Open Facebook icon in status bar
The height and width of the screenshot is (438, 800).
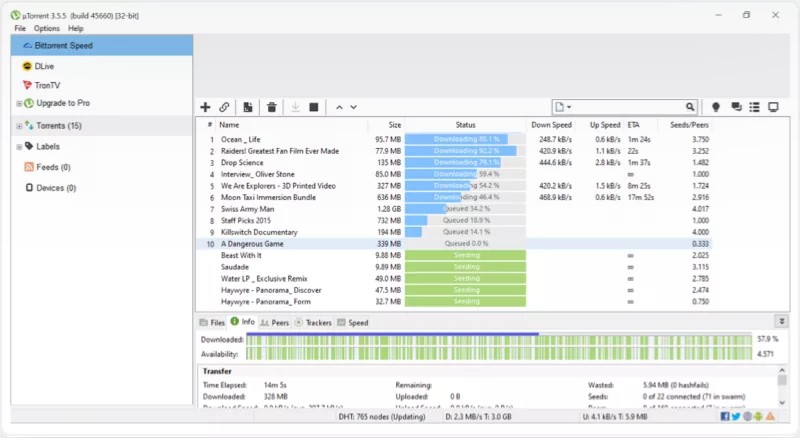tap(724, 417)
